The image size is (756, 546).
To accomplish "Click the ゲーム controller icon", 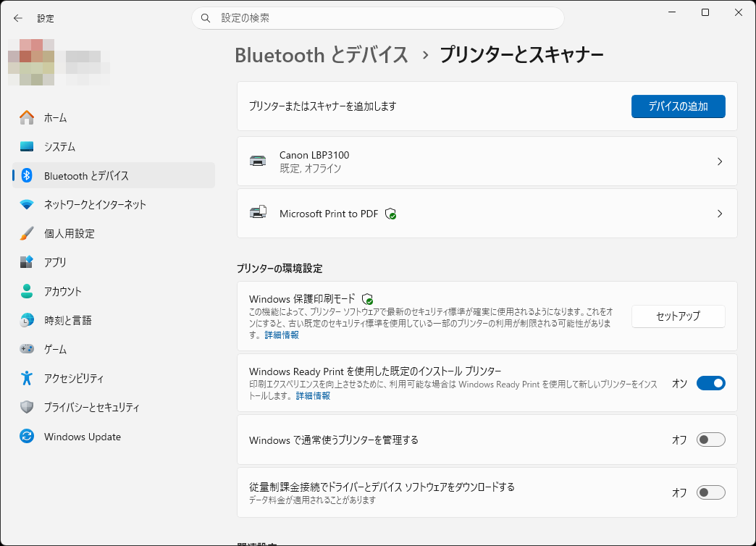I will coord(27,349).
